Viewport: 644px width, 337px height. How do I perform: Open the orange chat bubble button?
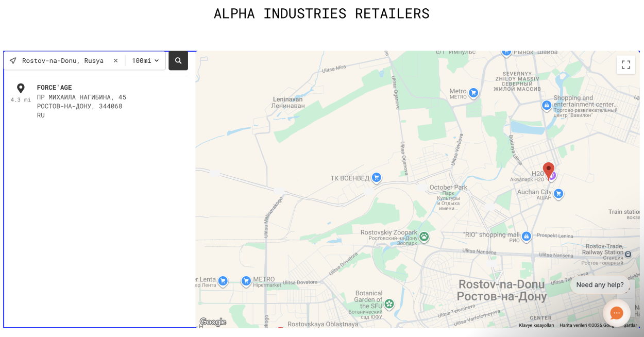tap(617, 313)
